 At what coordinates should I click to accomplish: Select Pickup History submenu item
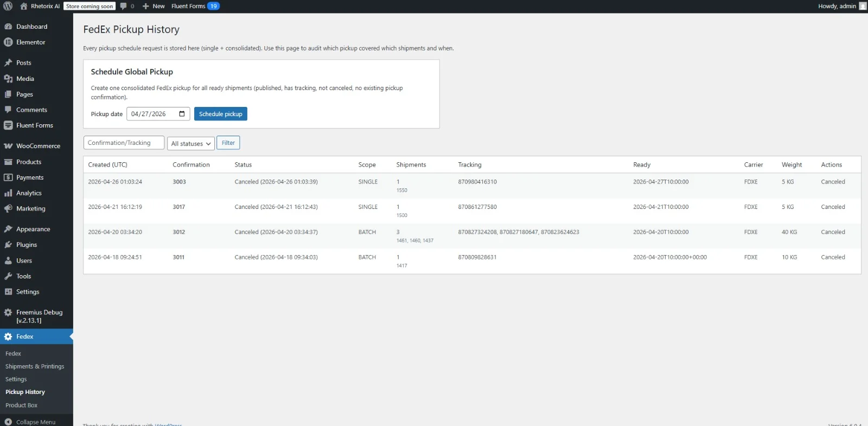click(x=25, y=392)
